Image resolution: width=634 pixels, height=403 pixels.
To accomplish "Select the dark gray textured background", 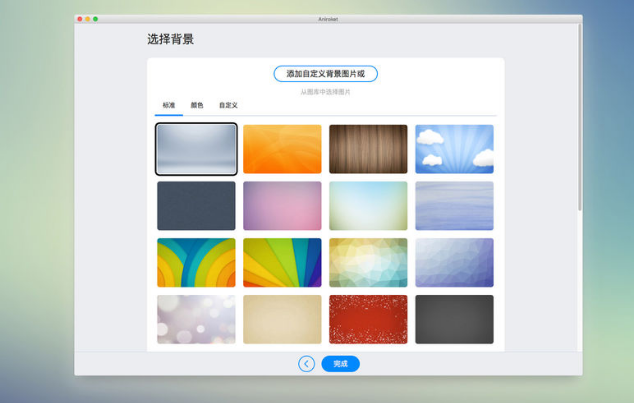I will (454, 319).
